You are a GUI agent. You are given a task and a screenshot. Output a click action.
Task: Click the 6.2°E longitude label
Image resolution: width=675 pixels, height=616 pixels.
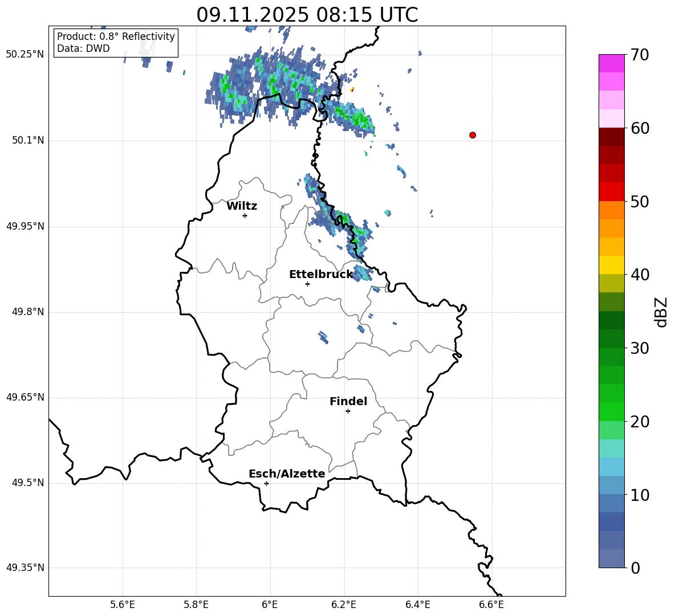coord(344,605)
